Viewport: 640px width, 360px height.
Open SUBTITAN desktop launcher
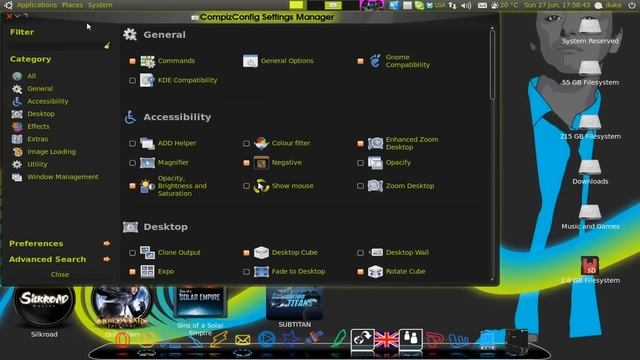pyautogui.click(x=295, y=303)
